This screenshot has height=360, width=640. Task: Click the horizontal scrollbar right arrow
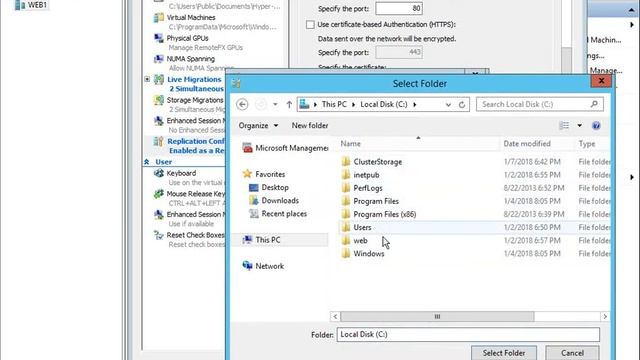[x=605, y=316]
